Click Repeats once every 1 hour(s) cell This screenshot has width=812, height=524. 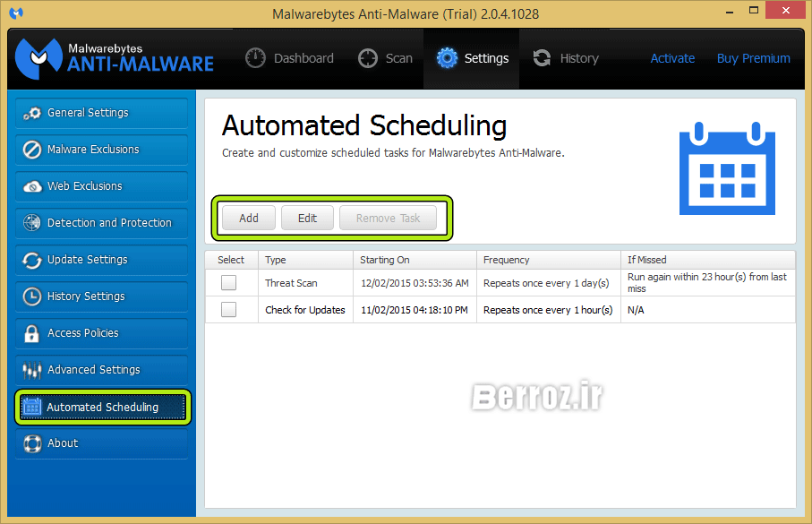[x=547, y=310]
